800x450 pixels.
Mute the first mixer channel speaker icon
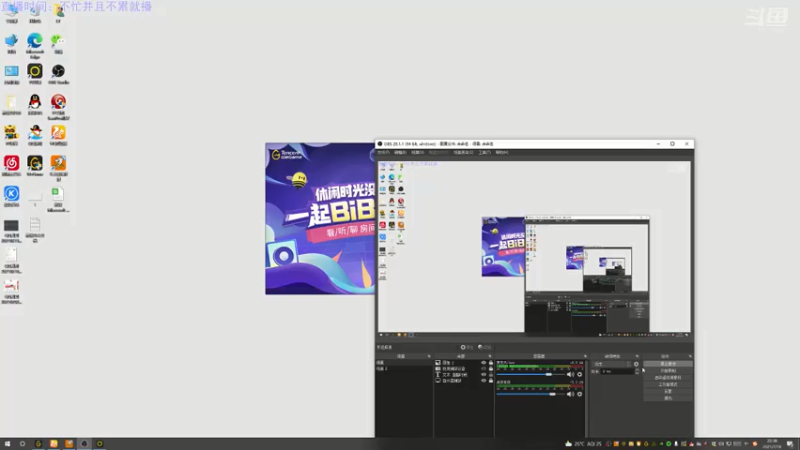[570, 374]
